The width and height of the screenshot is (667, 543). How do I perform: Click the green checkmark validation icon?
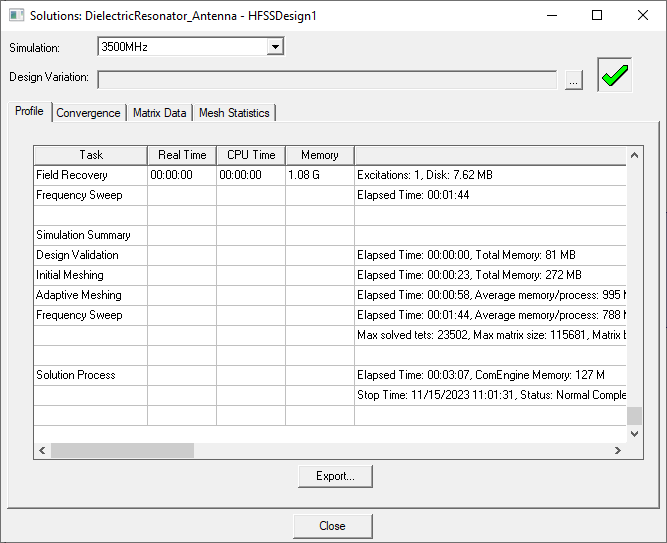(616, 76)
